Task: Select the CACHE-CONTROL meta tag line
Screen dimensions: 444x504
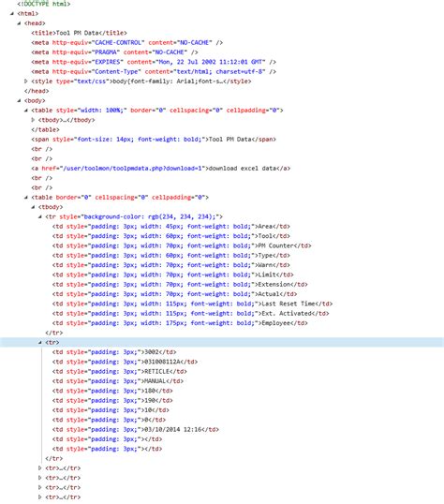Action: (127, 42)
